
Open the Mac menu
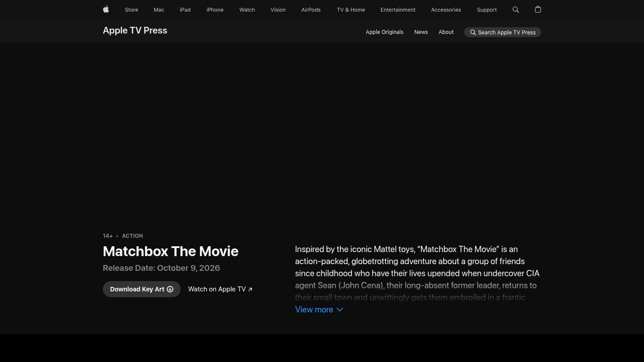tap(159, 10)
